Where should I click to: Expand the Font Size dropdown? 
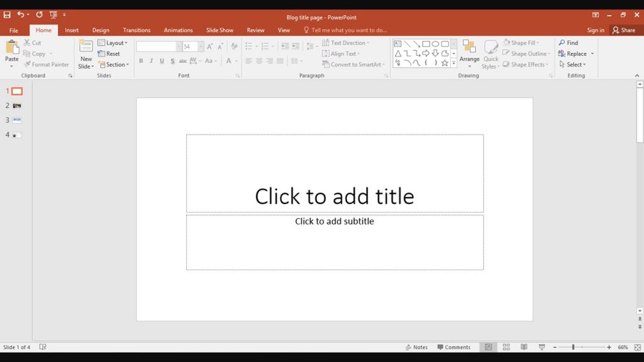[201, 46]
